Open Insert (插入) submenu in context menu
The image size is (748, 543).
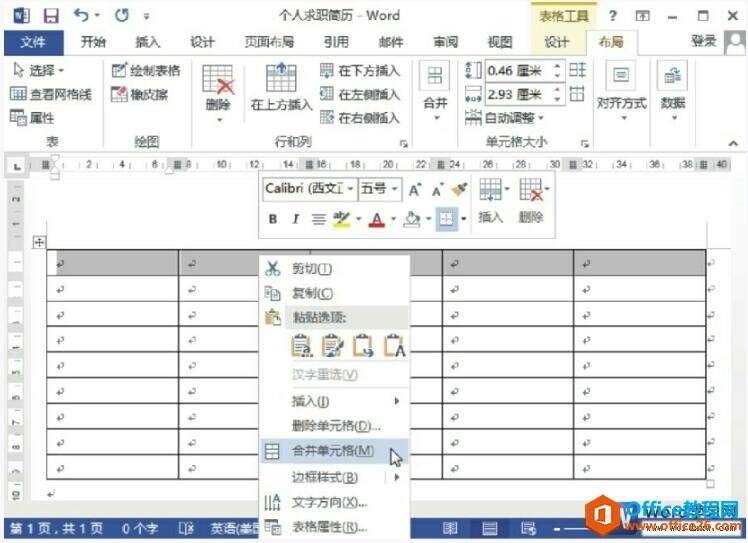point(335,401)
